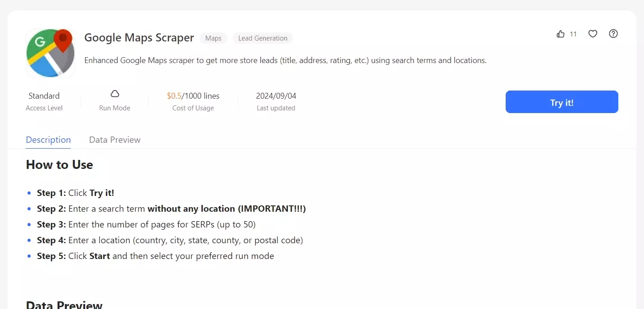Click the blue Try it! button

tap(562, 102)
